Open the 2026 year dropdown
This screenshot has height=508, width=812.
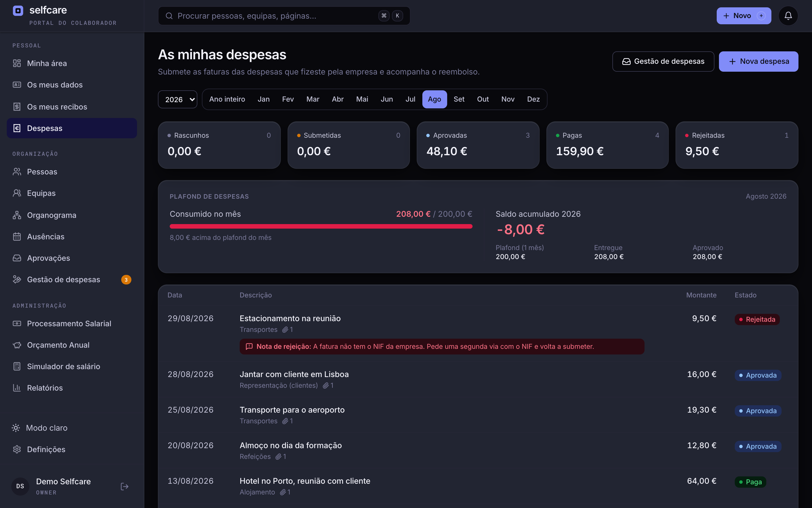point(178,99)
